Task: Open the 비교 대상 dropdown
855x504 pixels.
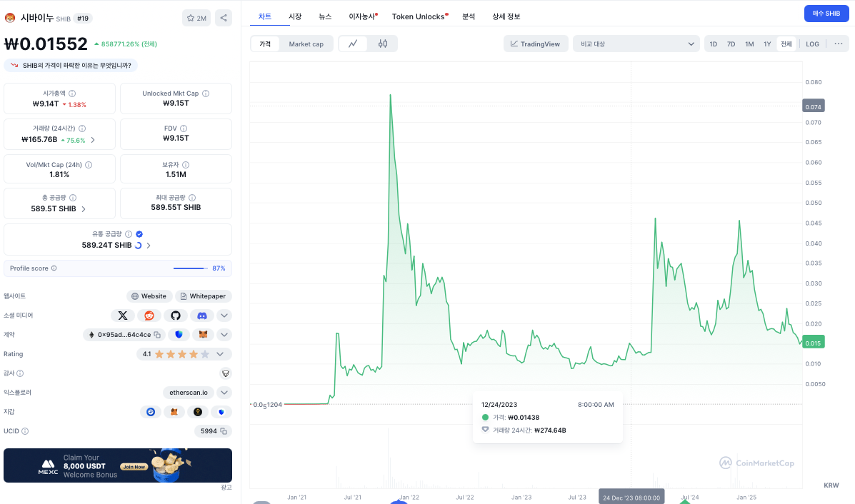Action: tap(636, 44)
